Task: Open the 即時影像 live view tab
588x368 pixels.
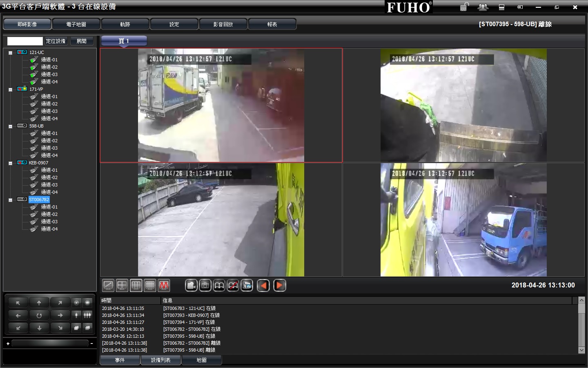Action: coord(27,25)
